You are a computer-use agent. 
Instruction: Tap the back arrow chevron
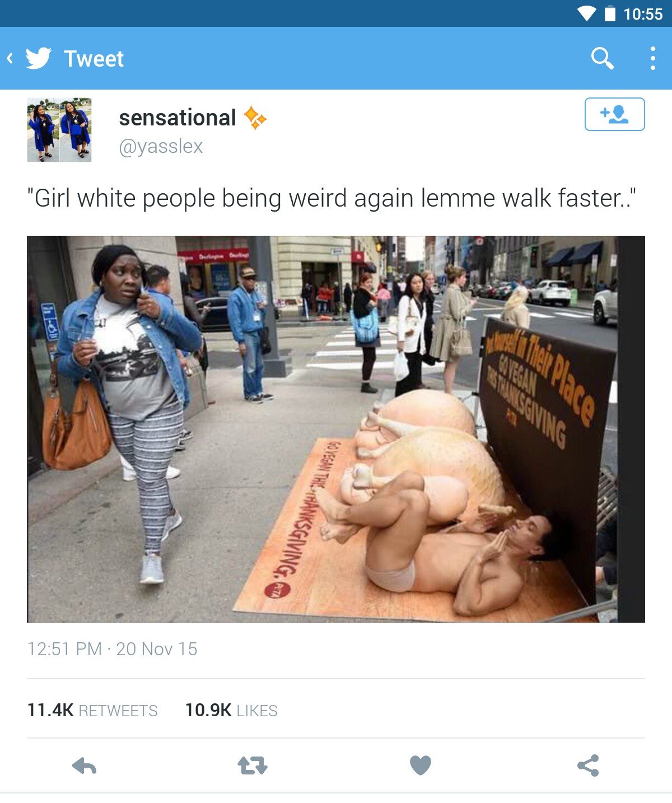(x=10, y=58)
